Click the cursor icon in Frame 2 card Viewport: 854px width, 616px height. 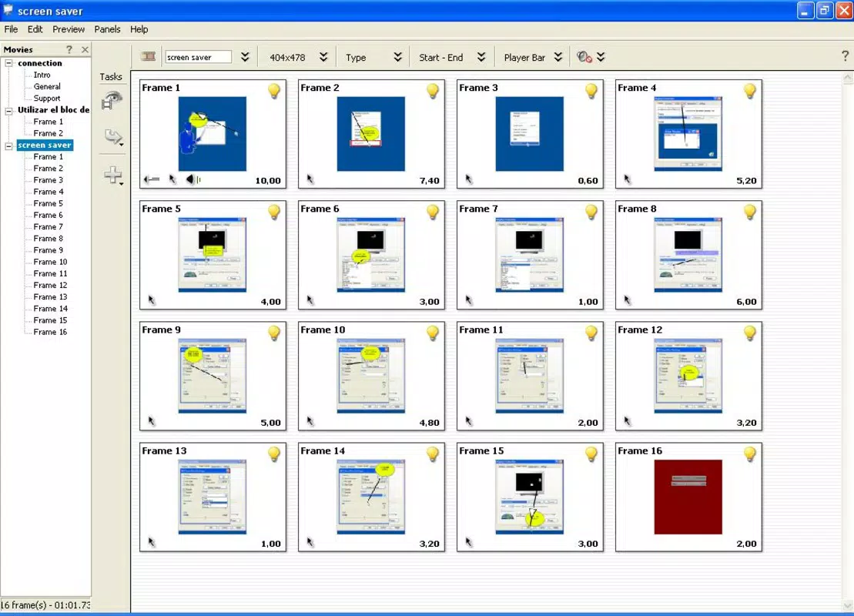[x=310, y=179]
